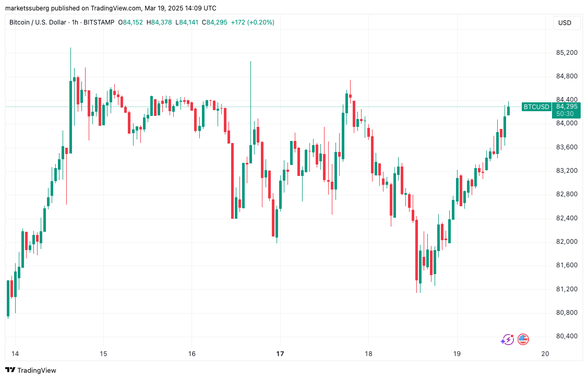
Task: Click the purple lightning bolt event icon
Action: (507, 340)
